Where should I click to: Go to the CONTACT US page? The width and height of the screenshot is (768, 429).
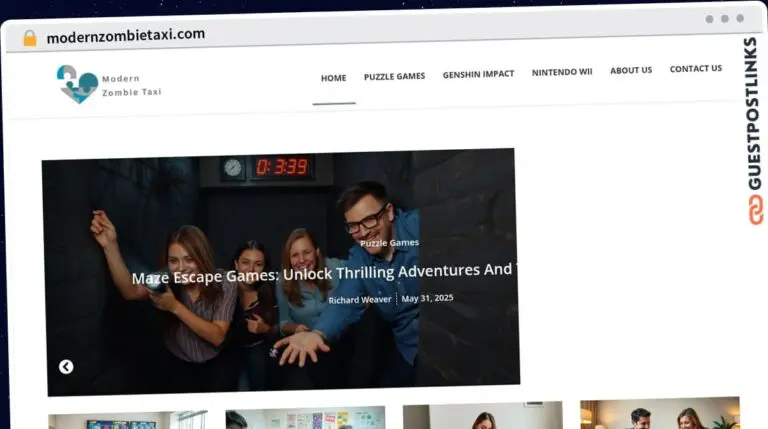[x=696, y=69]
